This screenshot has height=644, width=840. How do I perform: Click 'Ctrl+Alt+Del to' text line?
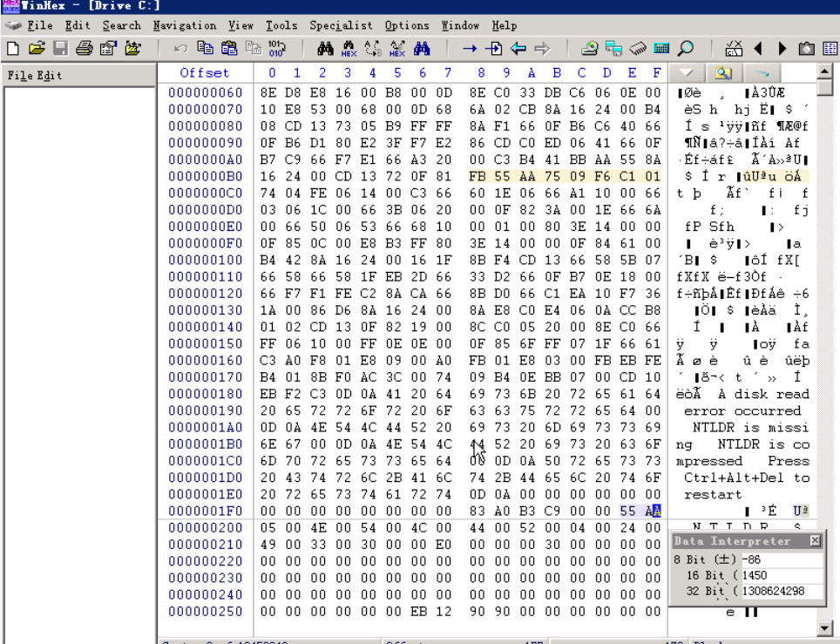(x=747, y=478)
